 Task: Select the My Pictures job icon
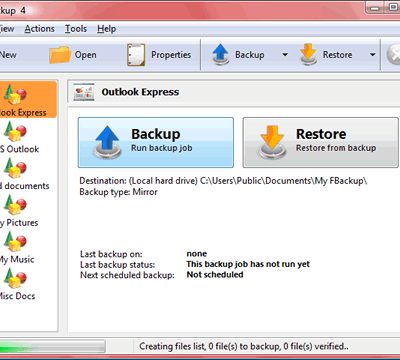[15, 204]
